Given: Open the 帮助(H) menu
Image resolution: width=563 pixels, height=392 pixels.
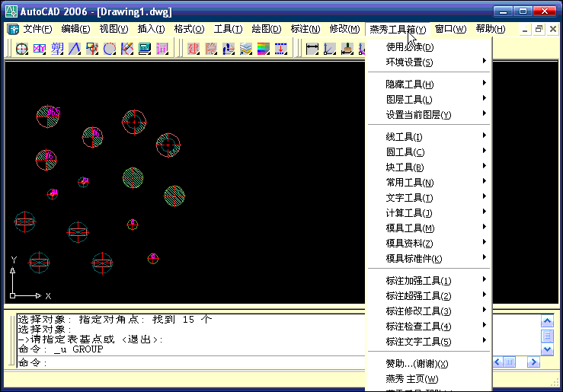Looking at the screenshot, I should pos(491,29).
